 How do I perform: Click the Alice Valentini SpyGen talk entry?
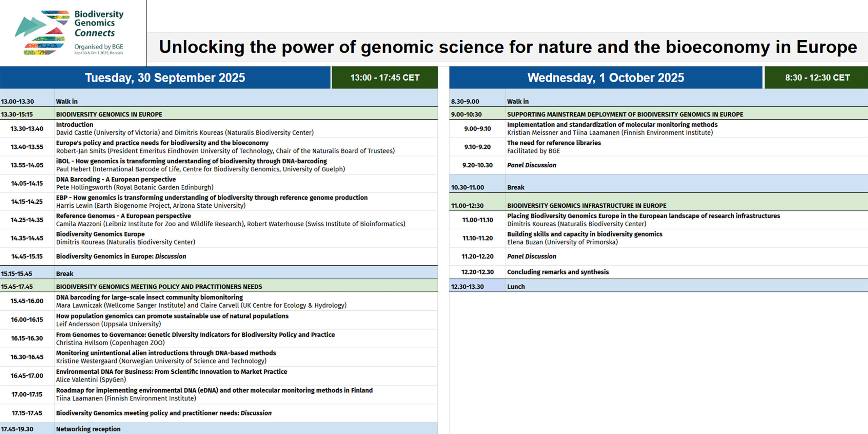[219, 376]
